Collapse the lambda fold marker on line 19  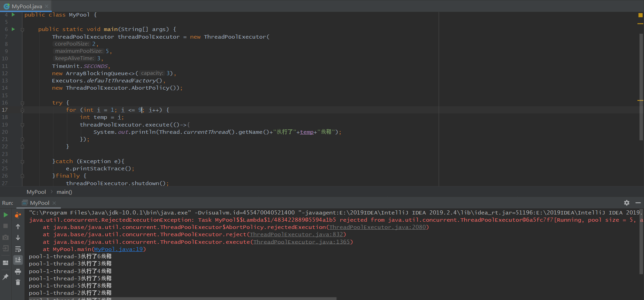22,125
